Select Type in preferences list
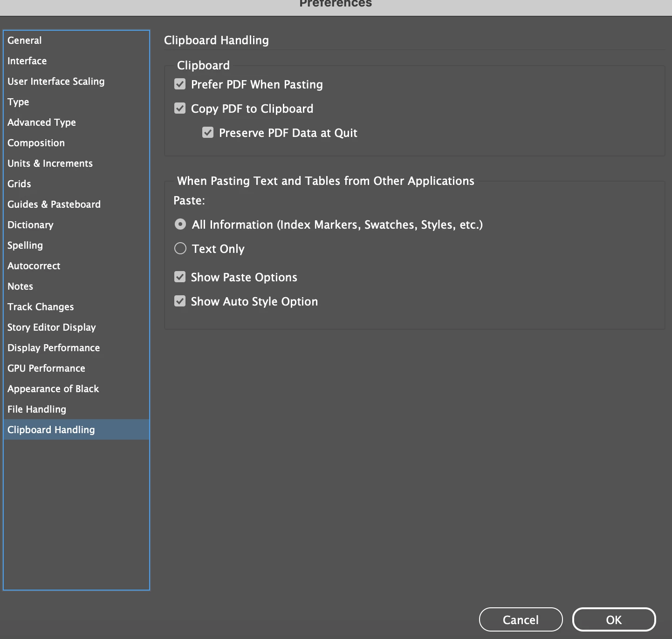 click(76, 102)
